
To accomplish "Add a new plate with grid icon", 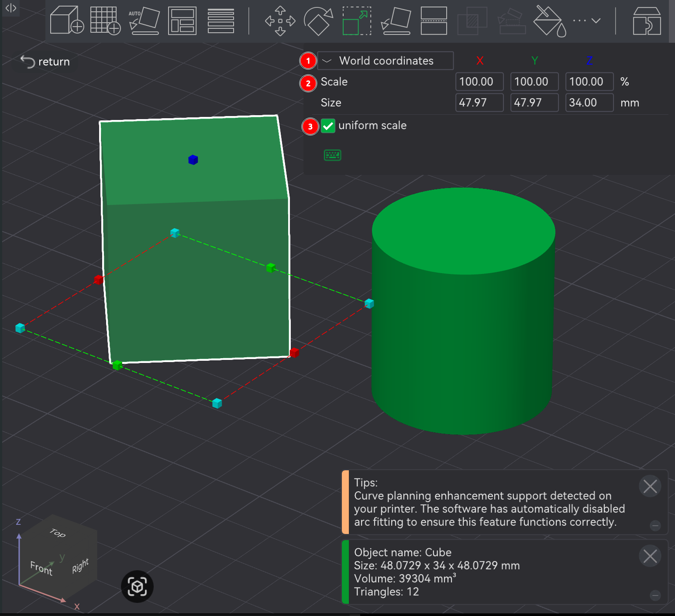I will coord(105,20).
